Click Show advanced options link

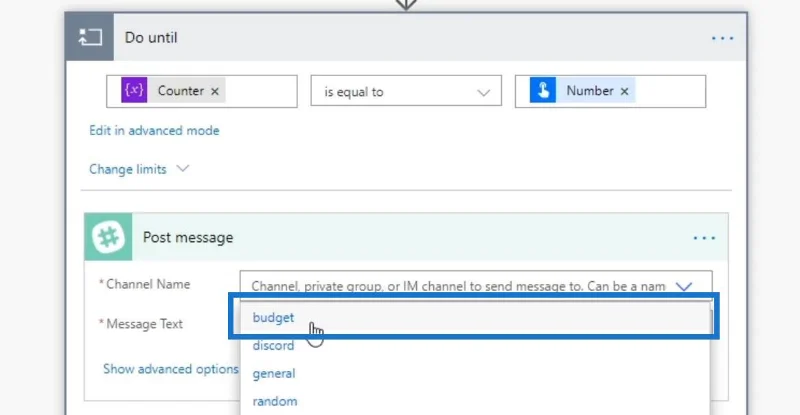170,369
